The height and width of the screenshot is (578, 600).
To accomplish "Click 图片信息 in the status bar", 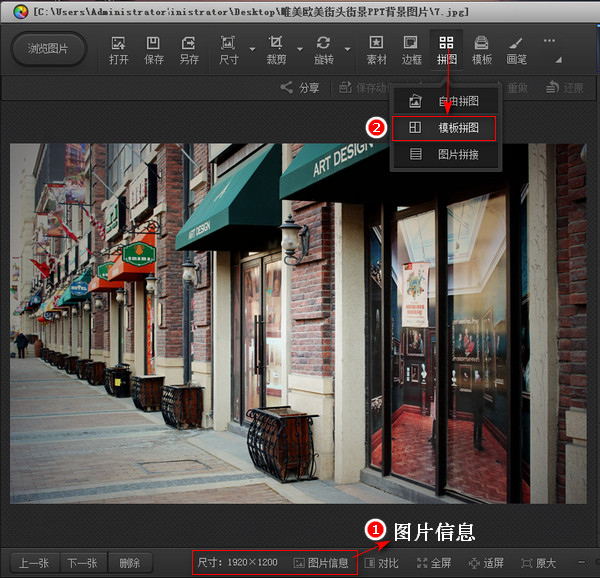I will (320, 563).
